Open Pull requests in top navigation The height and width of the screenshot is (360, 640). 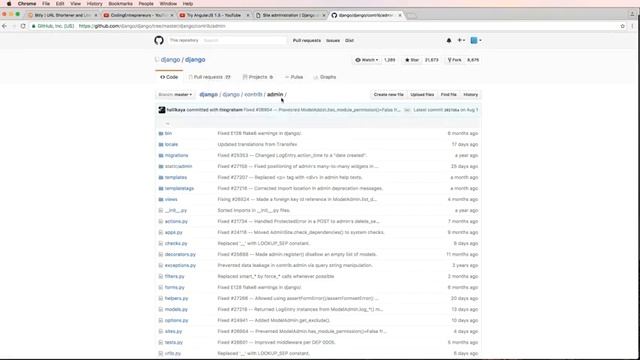coord(307,40)
